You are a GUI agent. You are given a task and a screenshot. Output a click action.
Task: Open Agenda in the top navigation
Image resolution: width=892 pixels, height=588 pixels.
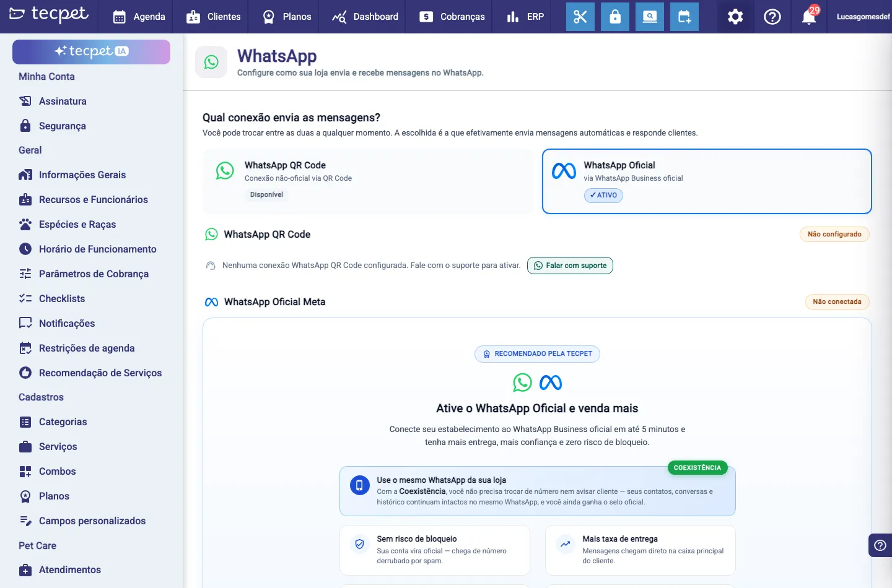pyautogui.click(x=139, y=17)
